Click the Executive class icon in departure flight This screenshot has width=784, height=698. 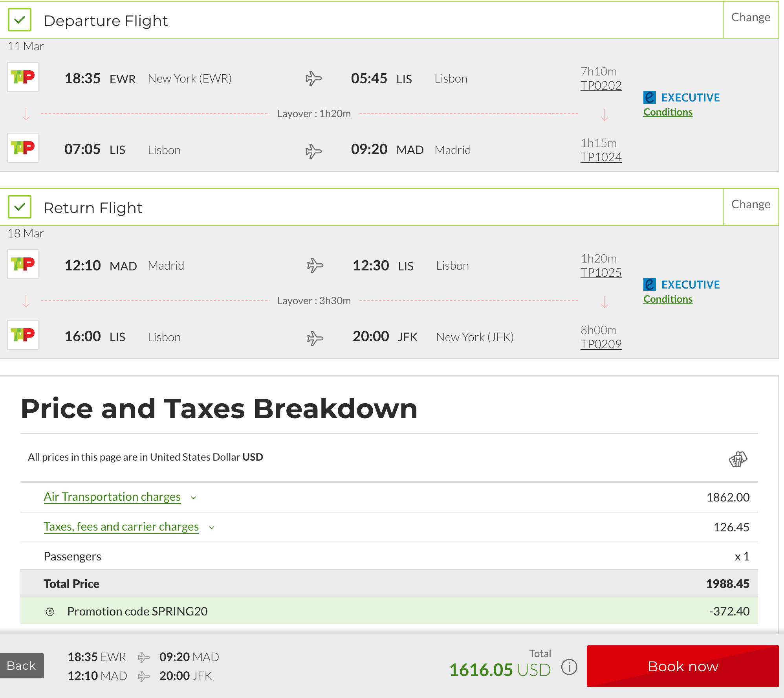tap(650, 97)
